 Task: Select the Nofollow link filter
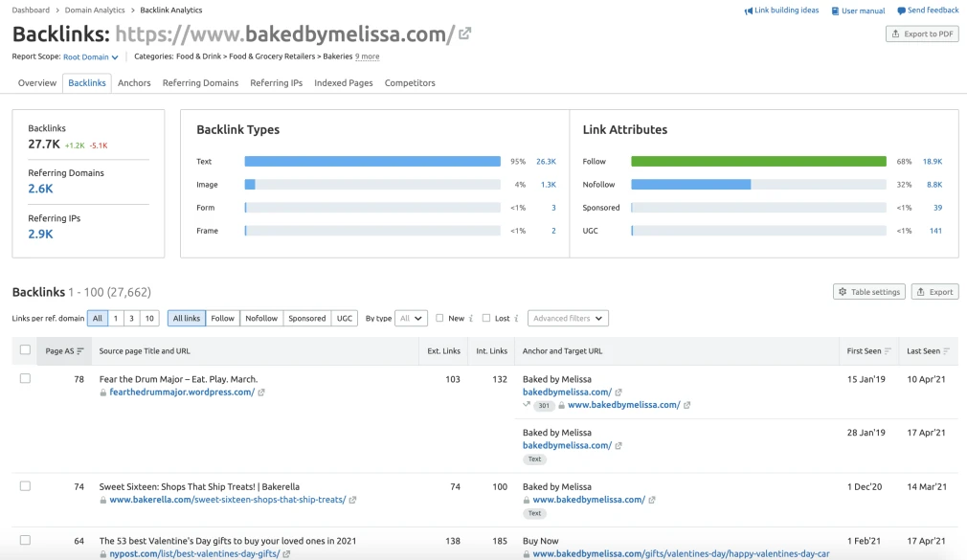pyautogui.click(x=261, y=318)
